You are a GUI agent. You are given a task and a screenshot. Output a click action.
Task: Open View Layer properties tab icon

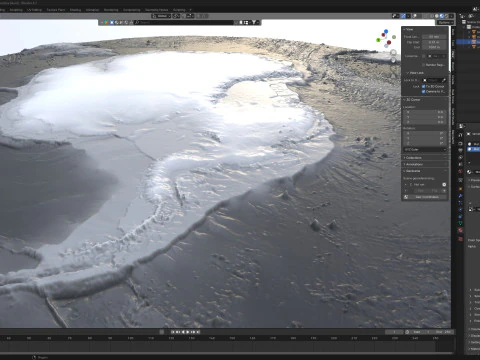click(x=460, y=158)
